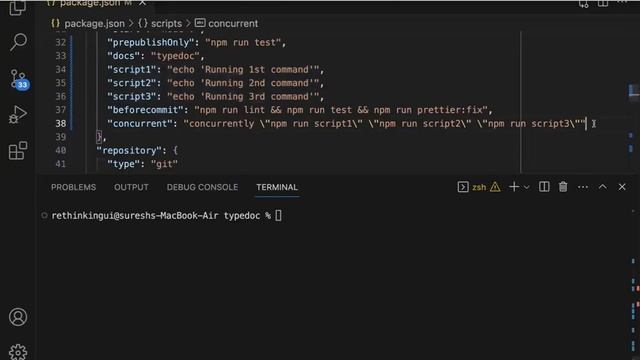
Task: Click line number 38 in gutter
Action: pos(61,123)
